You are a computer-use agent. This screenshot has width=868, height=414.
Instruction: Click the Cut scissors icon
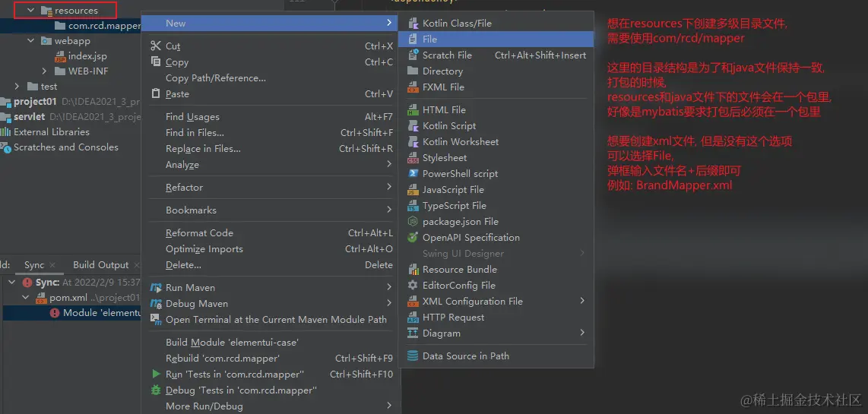click(156, 46)
